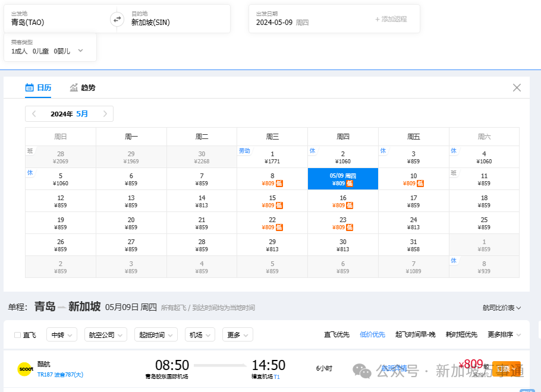Click the 5月 month label

point(82,114)
